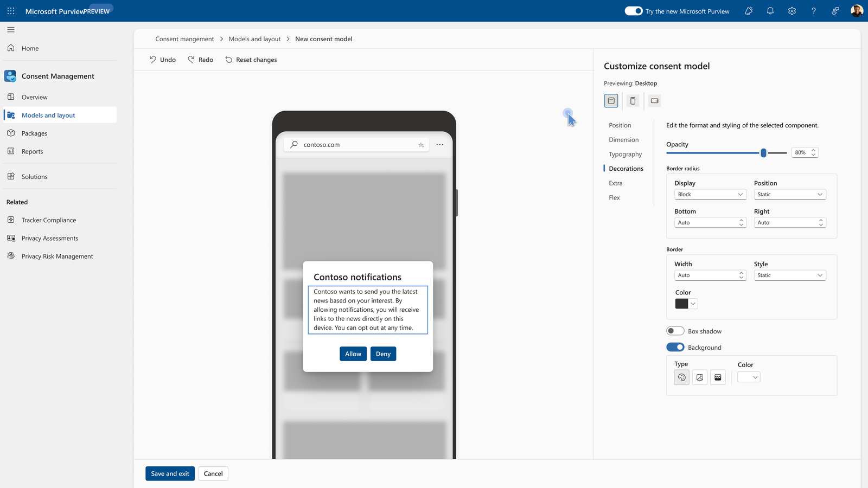The image size is (868, 488).
Task: Toggle Try the new Microsoft Purview switch
Action: coord(634,11)
